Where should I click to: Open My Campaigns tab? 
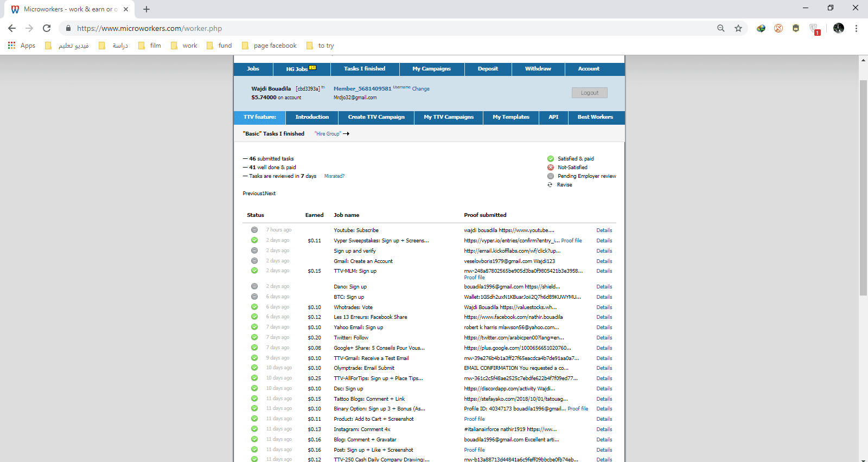[432, 69]
